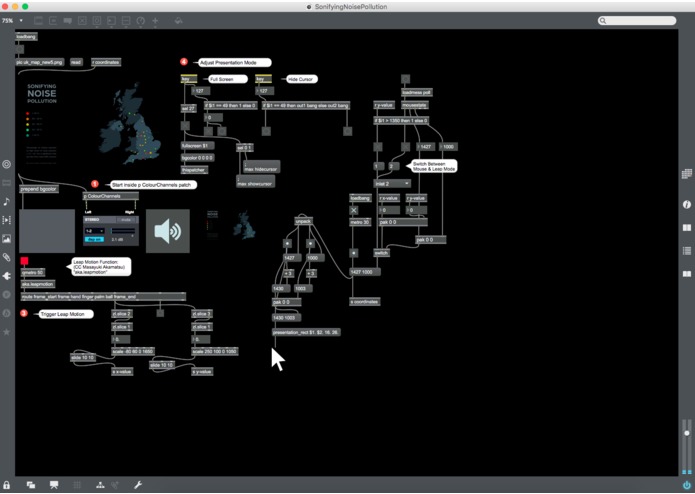695x494 pixels.
Task: Open the inspector info icon in right sidebar
Action: pyautogui.click(x=687, y=204)
